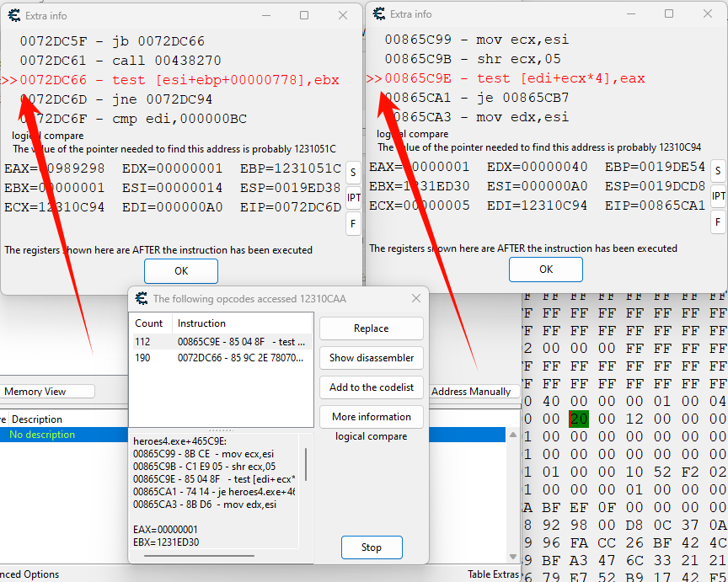The image size is (728, 582).
Task: Open Memory View
Action: pos(47,392)
